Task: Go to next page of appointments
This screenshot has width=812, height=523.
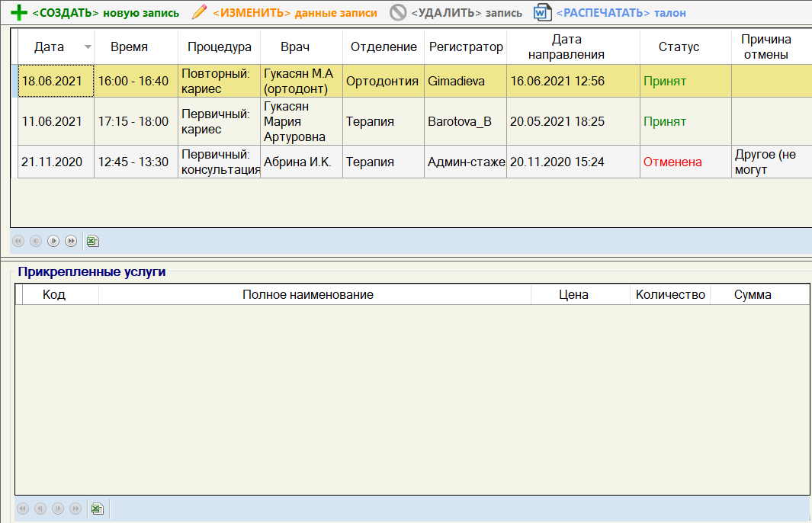Action: click(x=53, y=241)
